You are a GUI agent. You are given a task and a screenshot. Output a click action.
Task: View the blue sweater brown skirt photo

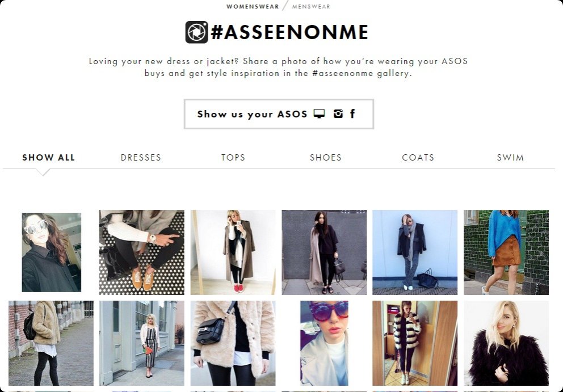click(x=506, y=252)
